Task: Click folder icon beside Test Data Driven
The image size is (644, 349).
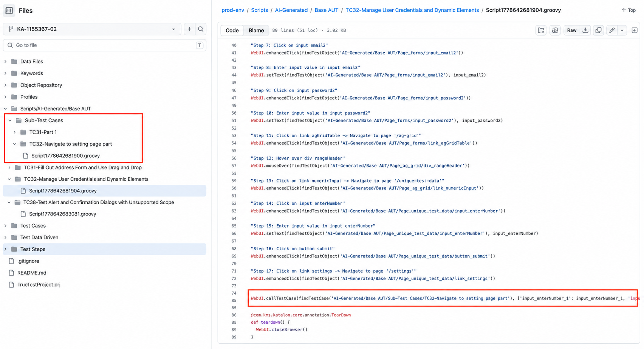Action: click(x=14, y=237)
